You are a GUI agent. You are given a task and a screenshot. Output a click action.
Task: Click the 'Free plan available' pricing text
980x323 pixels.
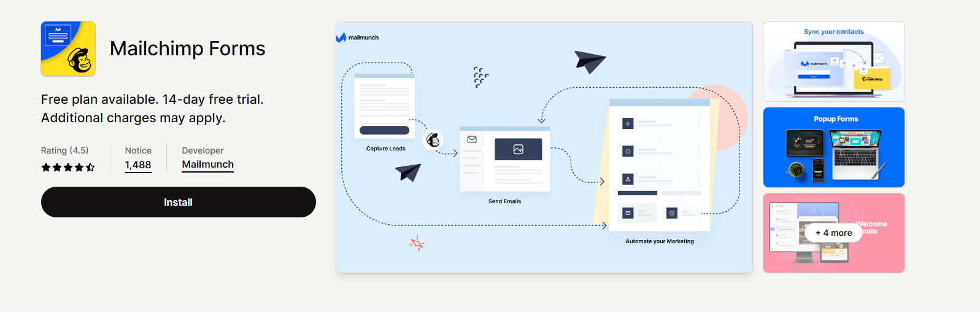coord(152,109)
